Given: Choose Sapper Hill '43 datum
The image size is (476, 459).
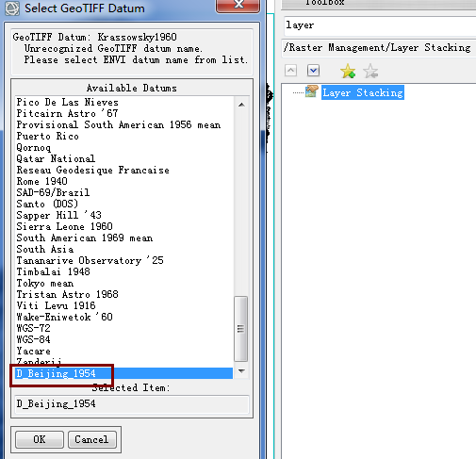Looking at the screenshot, I should pos(123,215).
